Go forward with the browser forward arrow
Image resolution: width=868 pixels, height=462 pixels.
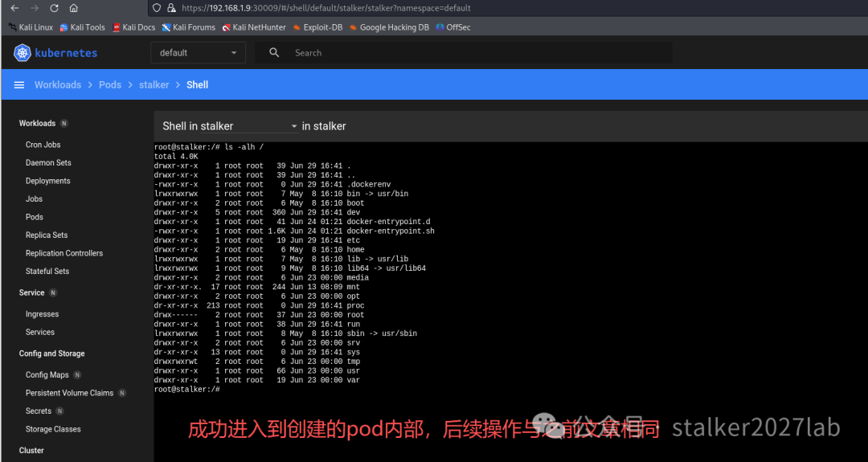pos(35,8)
